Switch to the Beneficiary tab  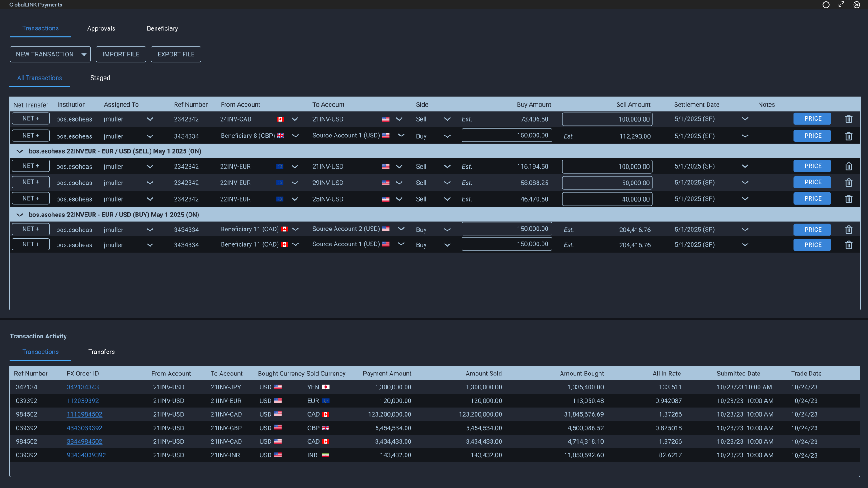click(x=162, y=28)
